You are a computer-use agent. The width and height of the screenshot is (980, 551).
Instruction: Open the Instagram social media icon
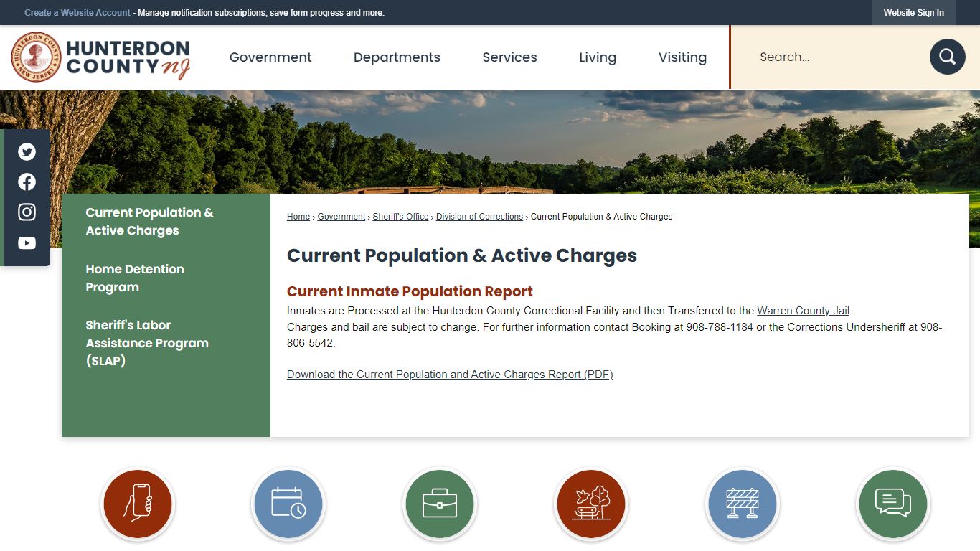[27, 212]
